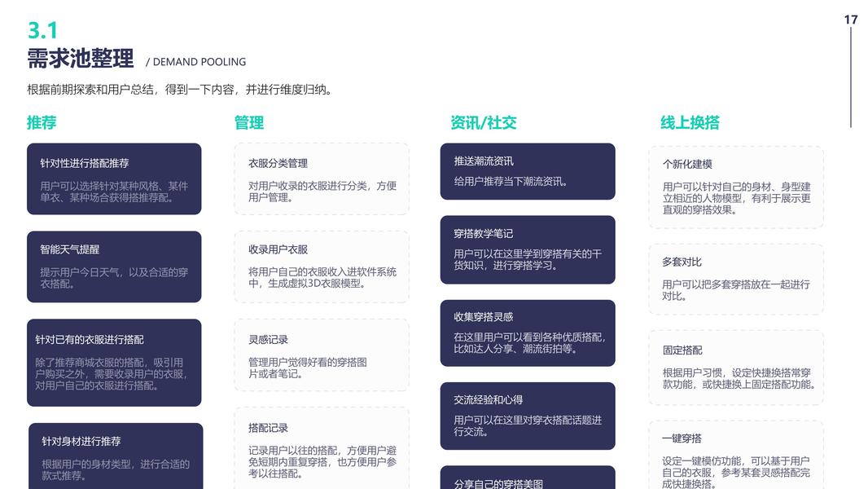
Task: Click card title 搭配记录
Action: coord(268,428)
